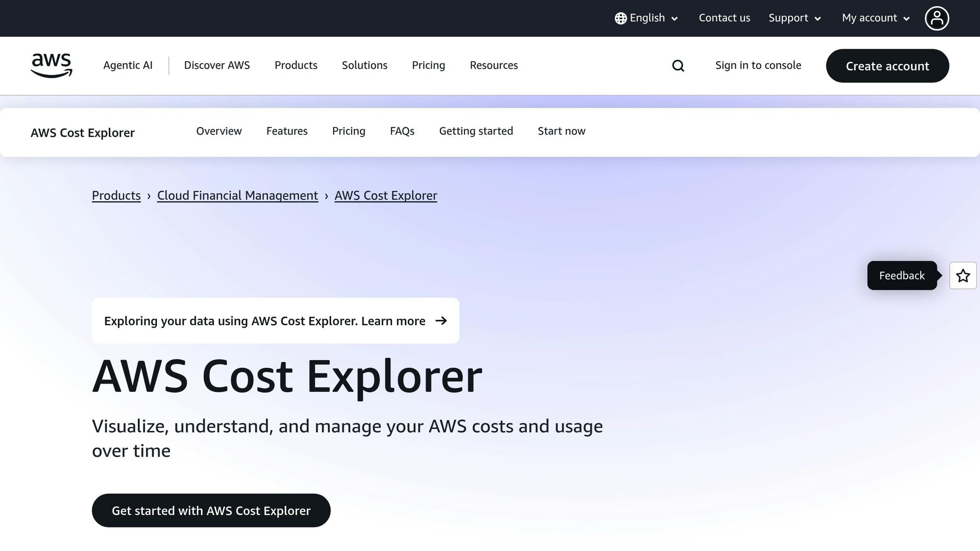Switch to the Getting started tab

[x=476, y=131]
